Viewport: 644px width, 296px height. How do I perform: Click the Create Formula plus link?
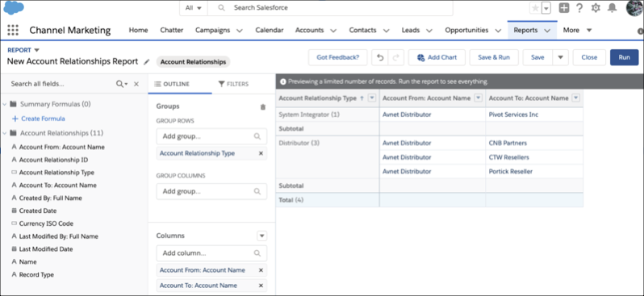39,119
